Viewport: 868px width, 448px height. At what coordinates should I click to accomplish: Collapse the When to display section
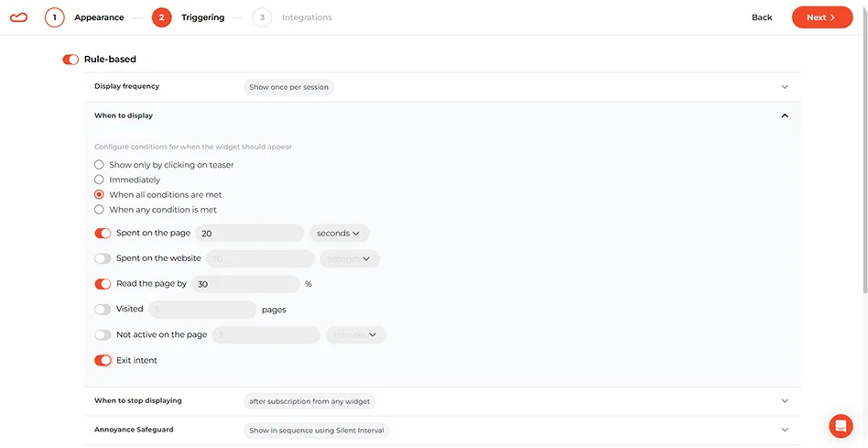click(785, 116)
